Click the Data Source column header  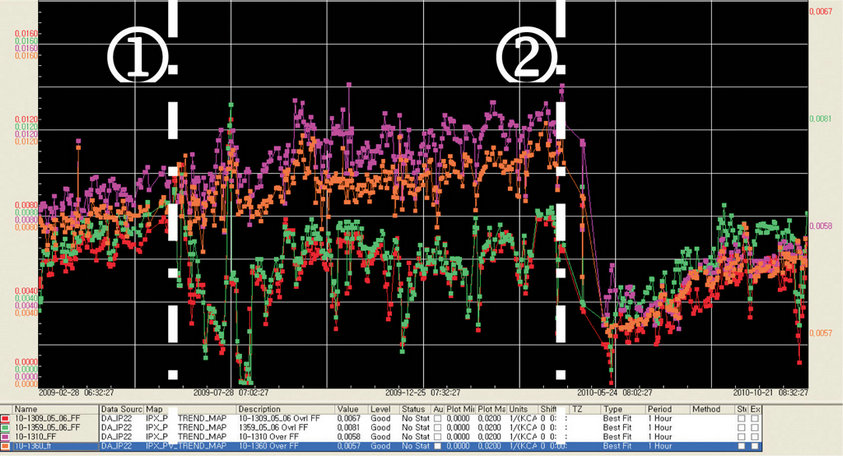coord(121,410)
